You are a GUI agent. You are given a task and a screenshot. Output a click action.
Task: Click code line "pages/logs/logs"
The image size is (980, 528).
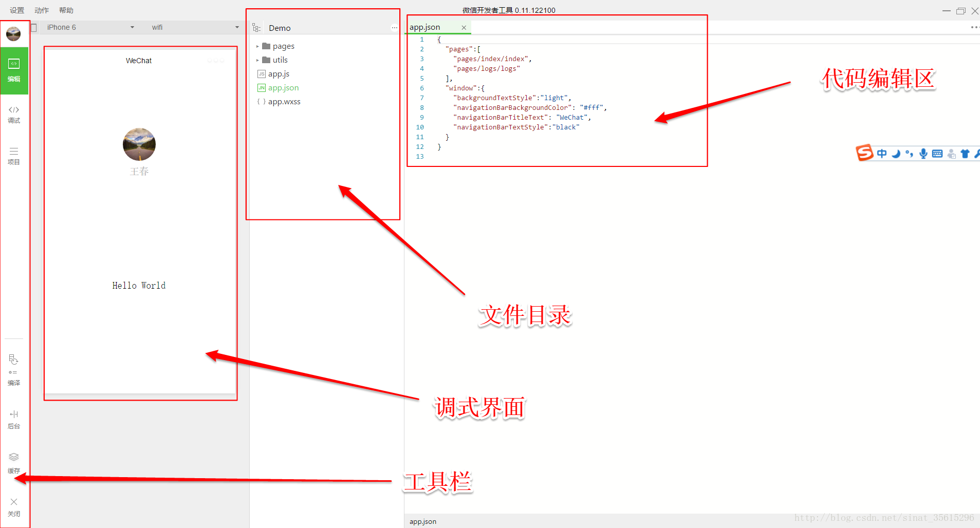[x=487, y=69]
